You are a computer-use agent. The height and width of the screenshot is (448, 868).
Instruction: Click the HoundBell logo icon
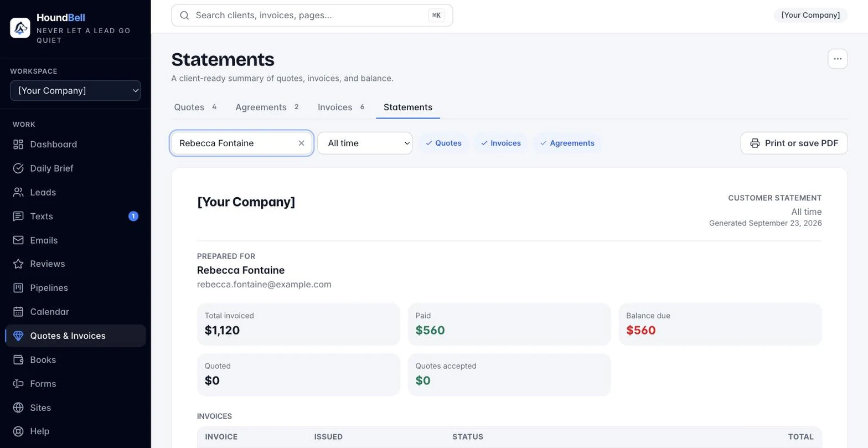point(20,28)
